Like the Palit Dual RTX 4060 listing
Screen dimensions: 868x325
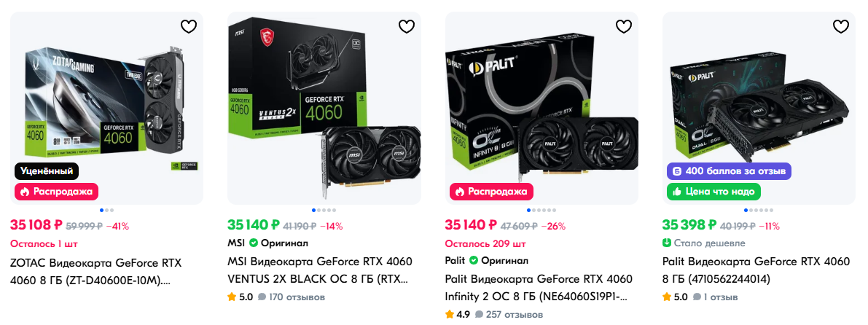pyautogui.click(x=841, y=26)
